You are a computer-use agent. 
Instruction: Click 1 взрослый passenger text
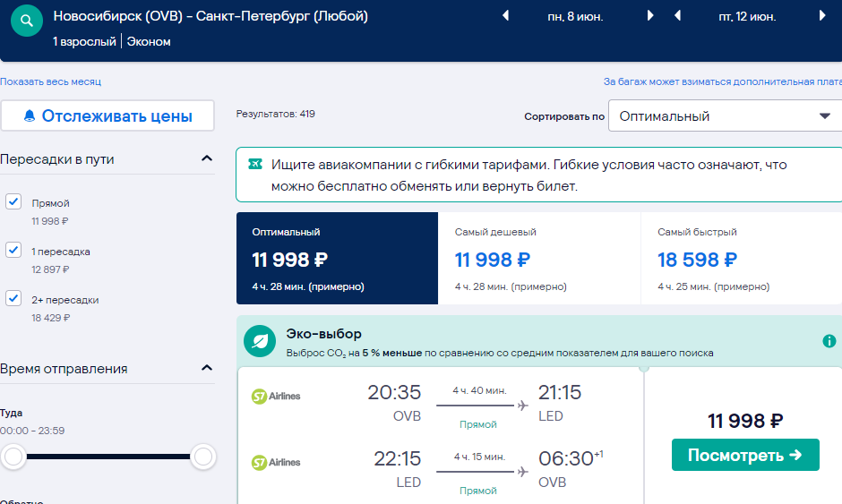(84, 41)
